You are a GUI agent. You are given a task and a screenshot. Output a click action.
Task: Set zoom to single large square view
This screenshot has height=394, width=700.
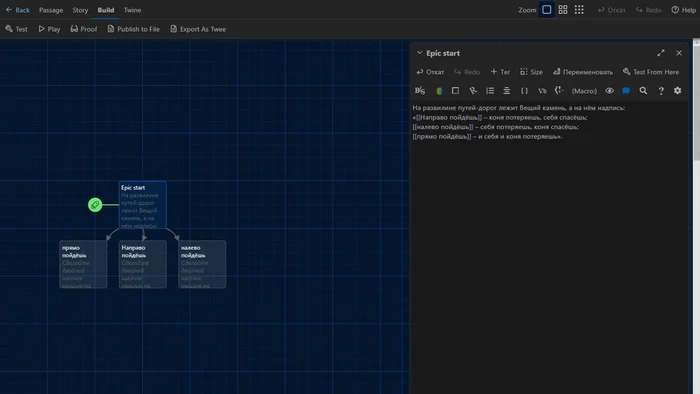(x=546, y=10)
